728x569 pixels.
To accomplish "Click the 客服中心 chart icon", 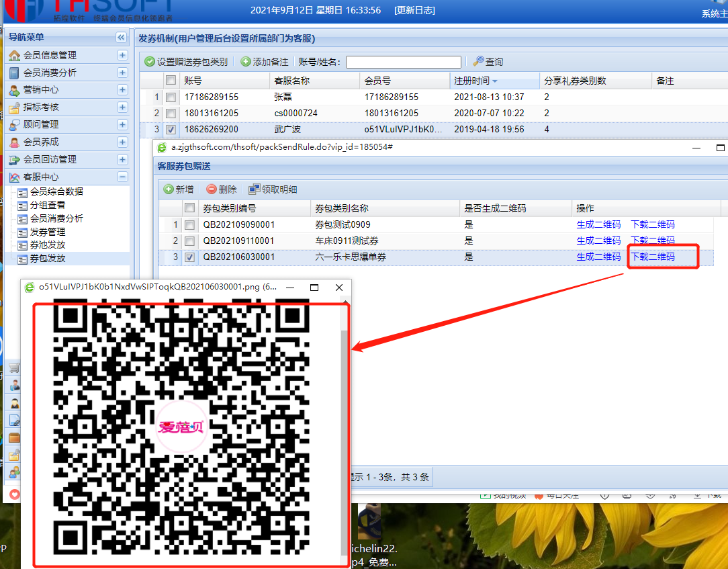I will pyautogui.click(x=14, y=177).
